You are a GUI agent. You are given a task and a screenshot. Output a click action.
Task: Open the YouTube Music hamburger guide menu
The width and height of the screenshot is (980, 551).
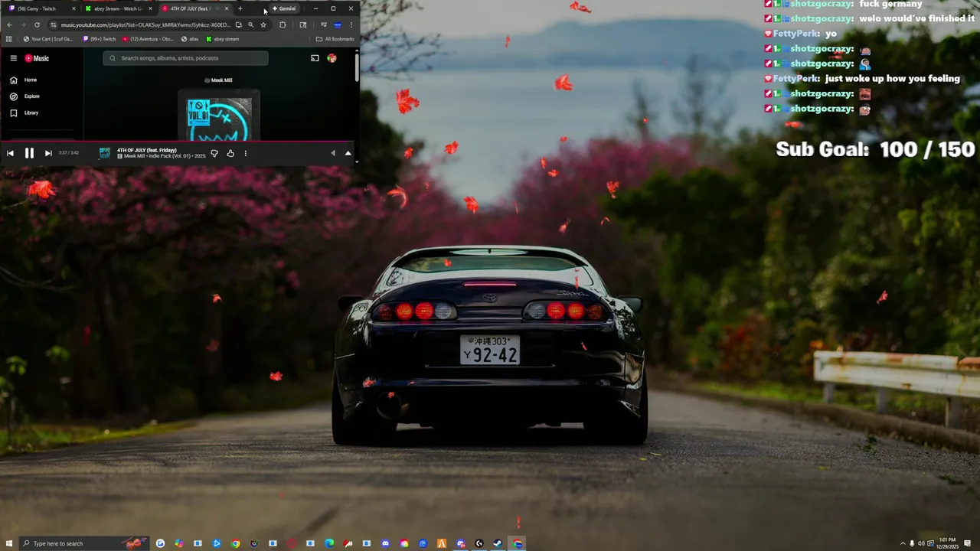13,58
